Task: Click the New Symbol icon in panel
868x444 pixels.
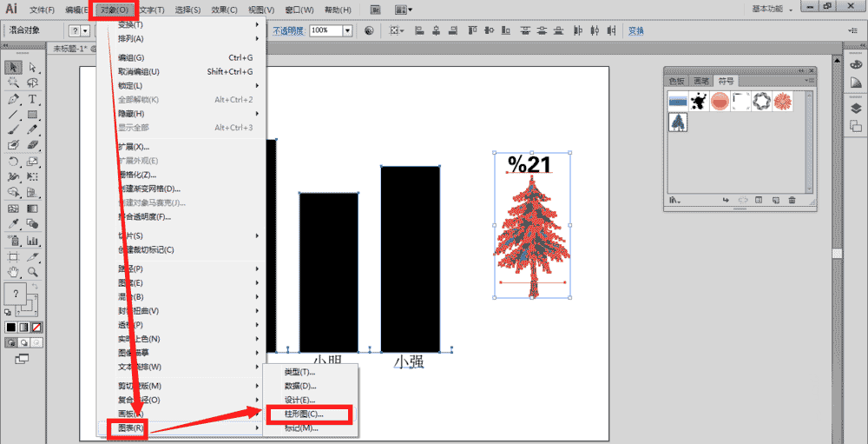Action: (x=775, y=200)
